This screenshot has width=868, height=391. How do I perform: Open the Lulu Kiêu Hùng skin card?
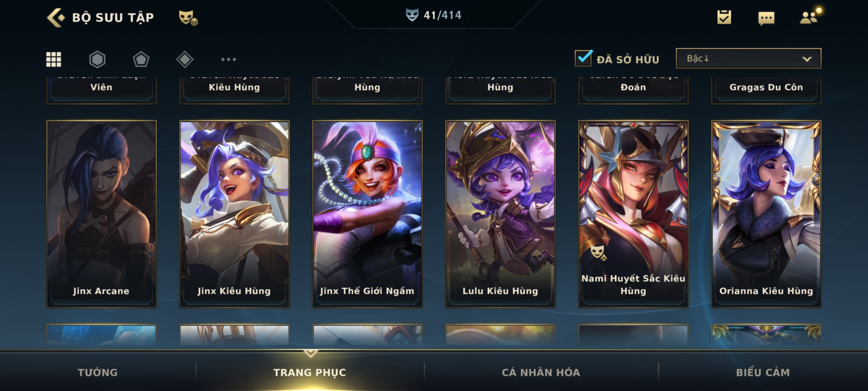point(500,214)
